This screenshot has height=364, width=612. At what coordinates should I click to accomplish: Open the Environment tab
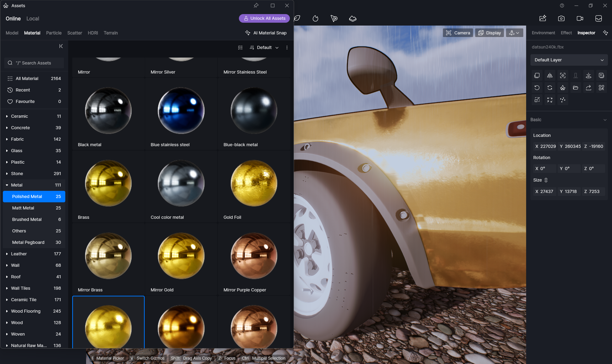point(543,33)
